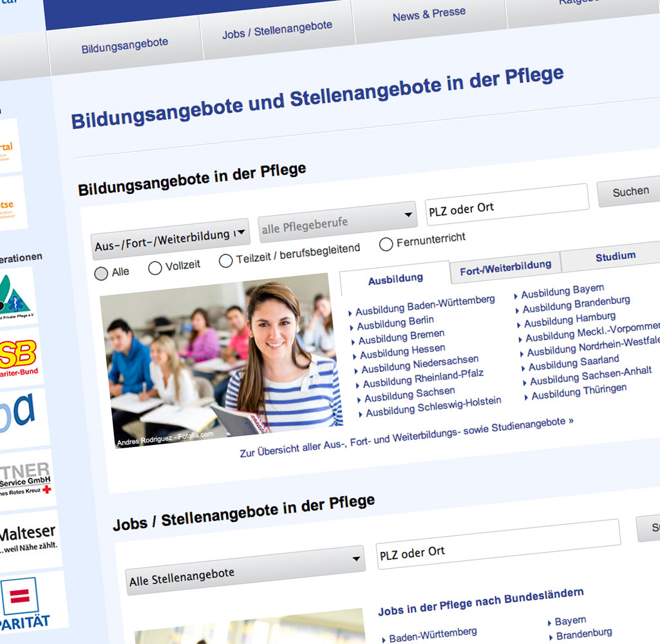This screenshot has width=660, height=644.
Task: Switch to the Fort-/Weiterbildung tab
Action: (505, 268)
